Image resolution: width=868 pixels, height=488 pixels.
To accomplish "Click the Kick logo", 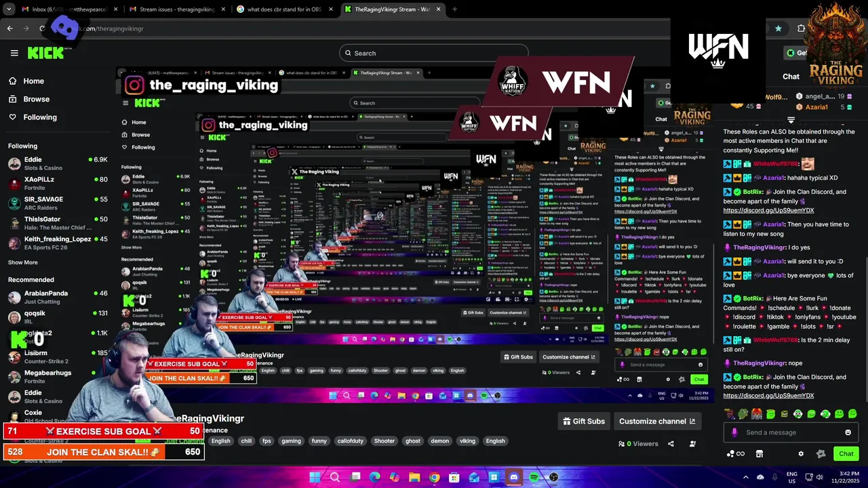I will (x=45, y=53).
